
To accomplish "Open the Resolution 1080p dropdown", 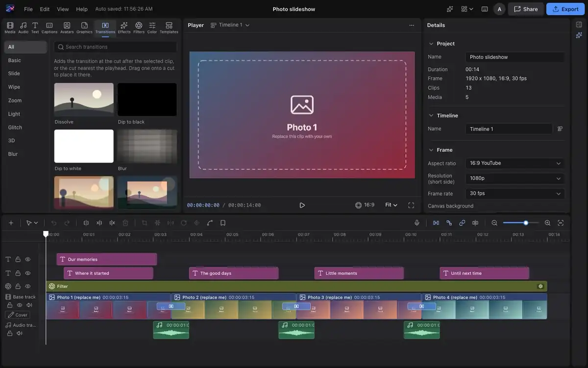I will 515,179.
